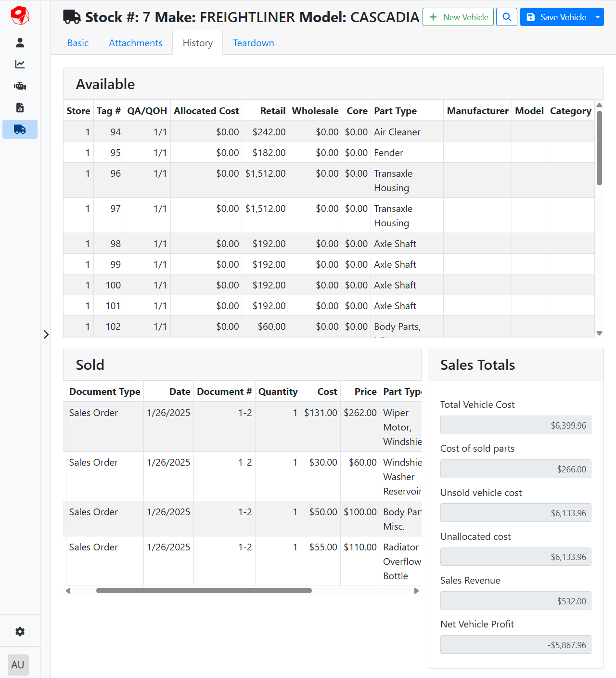Open the user profile sidebar icon

pos(20,43)
